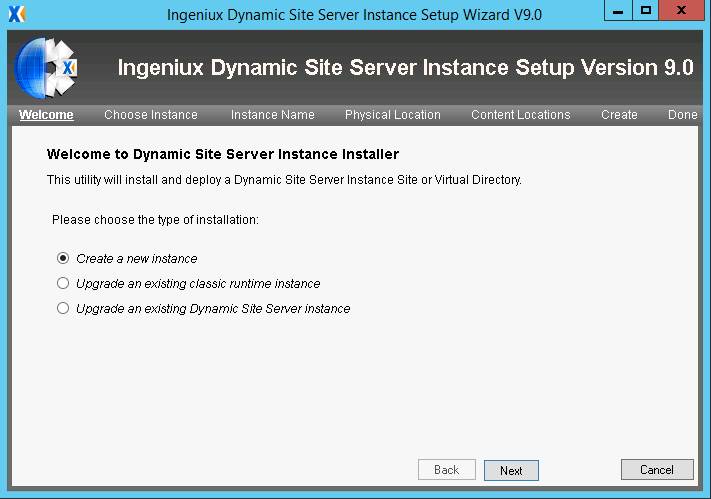Click the globe logo in the header banner

point(46,68)
